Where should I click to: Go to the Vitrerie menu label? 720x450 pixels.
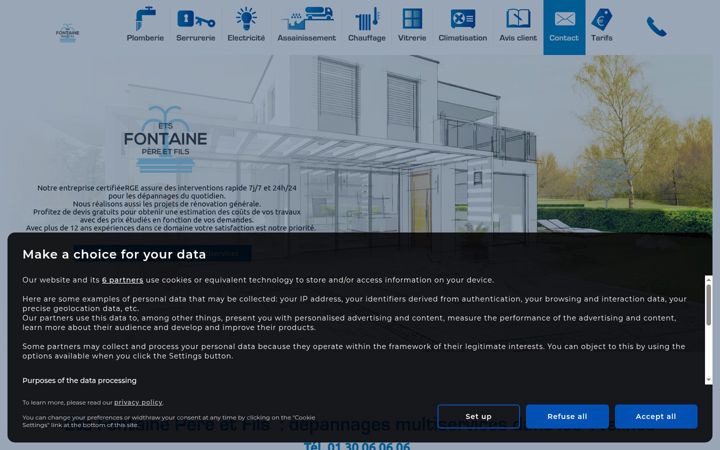pos(412,38)
